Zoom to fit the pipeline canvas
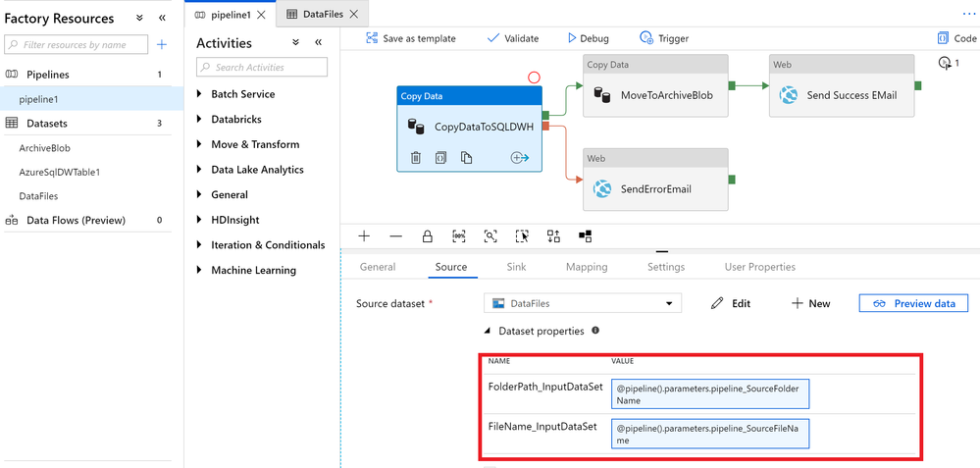This screenshot has width=980, height=468. (x=490, y=236)
